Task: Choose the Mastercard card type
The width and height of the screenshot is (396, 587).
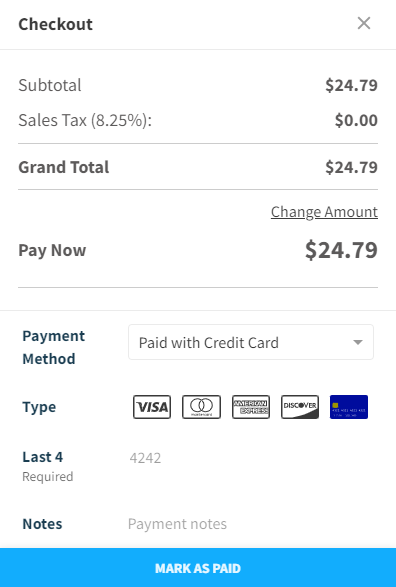Action: coord(201,407)
